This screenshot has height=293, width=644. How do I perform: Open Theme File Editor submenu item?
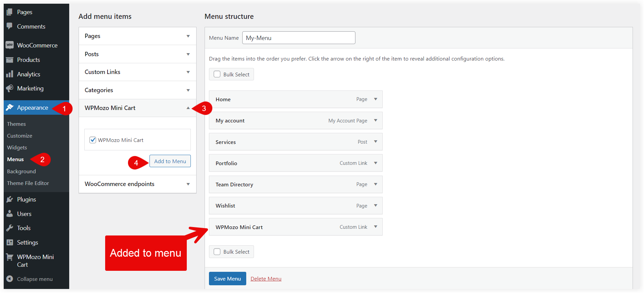28,183
